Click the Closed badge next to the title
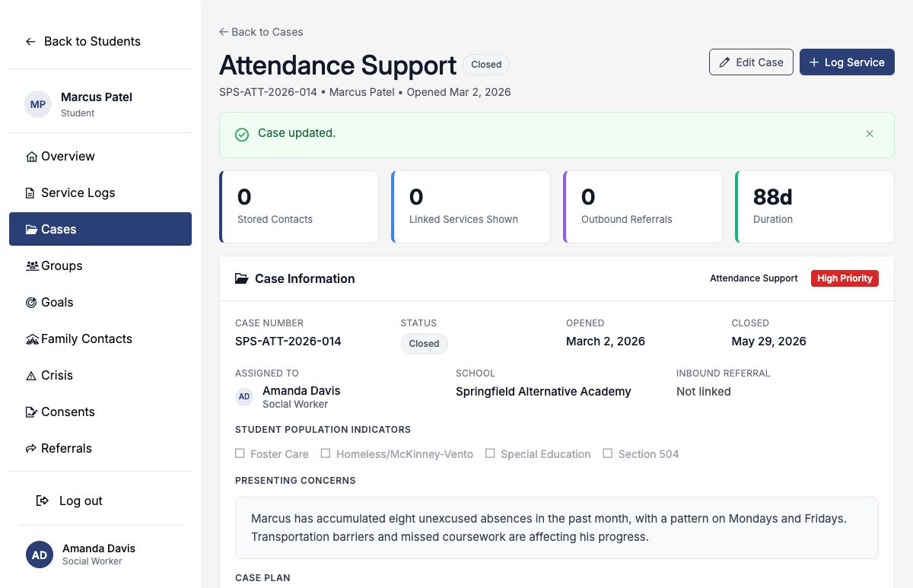 tap(486, 65)
